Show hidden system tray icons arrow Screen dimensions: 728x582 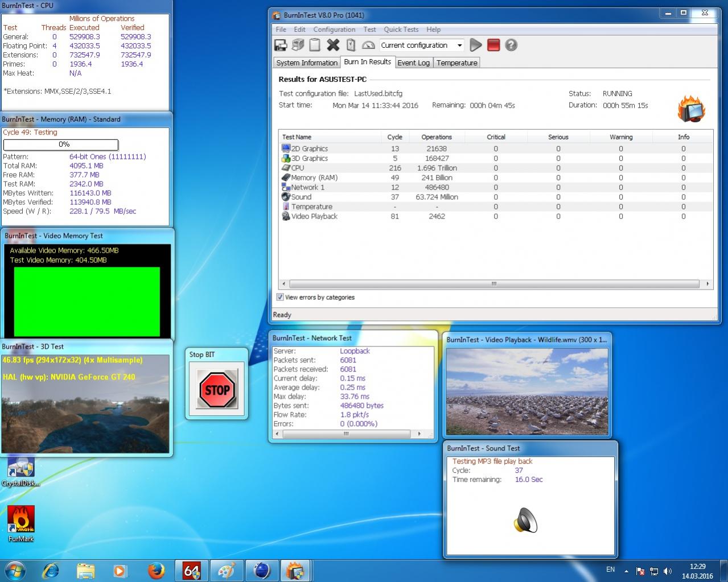(626, 571)
